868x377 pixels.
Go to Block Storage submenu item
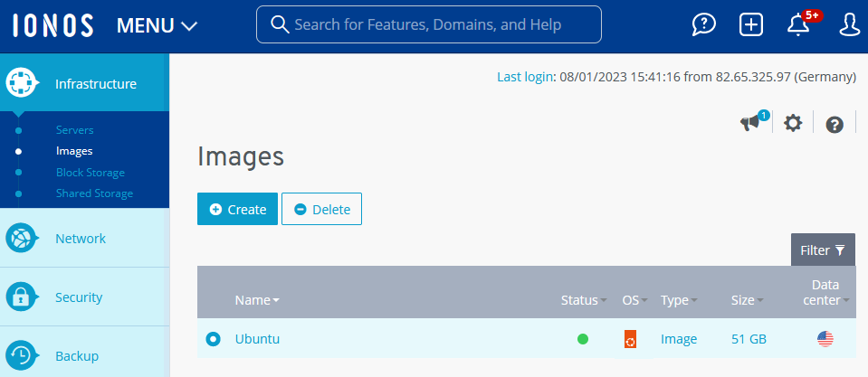tap(91, 173)
